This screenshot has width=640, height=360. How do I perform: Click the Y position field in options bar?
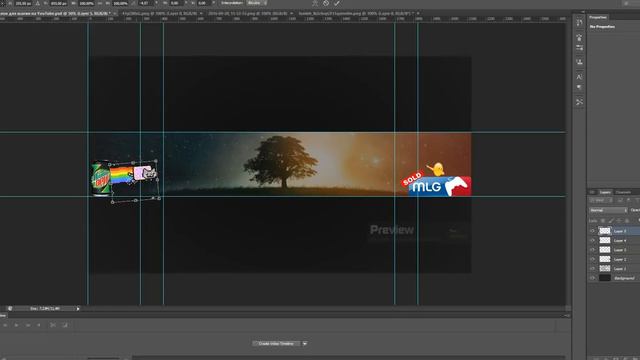click(58, 3)
